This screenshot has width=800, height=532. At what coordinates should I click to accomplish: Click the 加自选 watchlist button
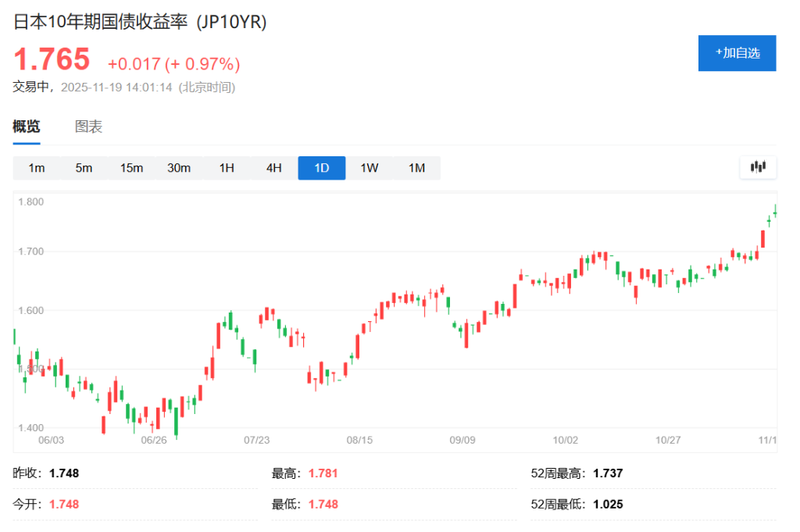tap(737, 53)
